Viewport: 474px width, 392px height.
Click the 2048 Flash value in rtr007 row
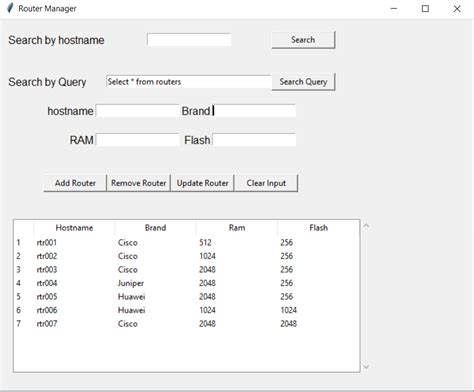point(288,323)
